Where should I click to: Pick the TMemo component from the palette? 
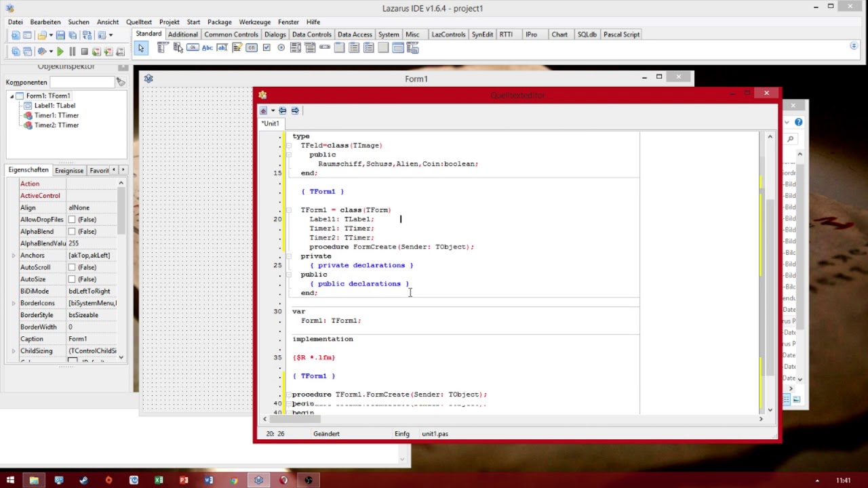237,47
